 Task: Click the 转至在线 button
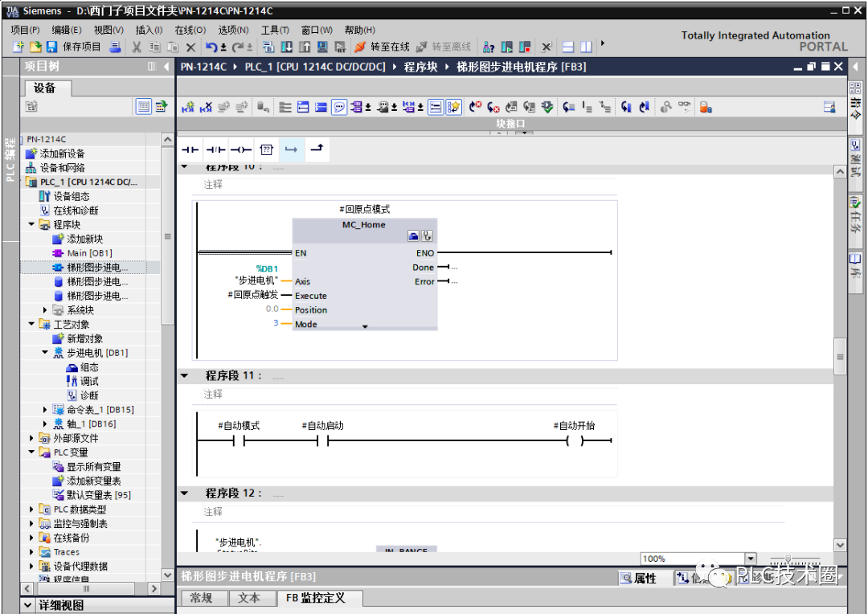382,47
